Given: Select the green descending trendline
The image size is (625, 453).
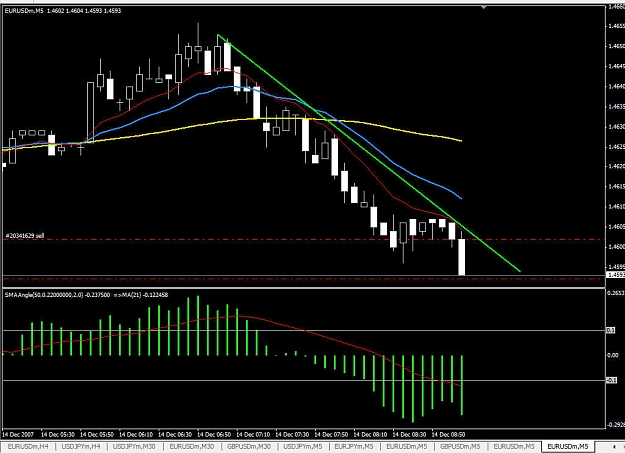Looking at the screenshot, I should coord(369,154).
